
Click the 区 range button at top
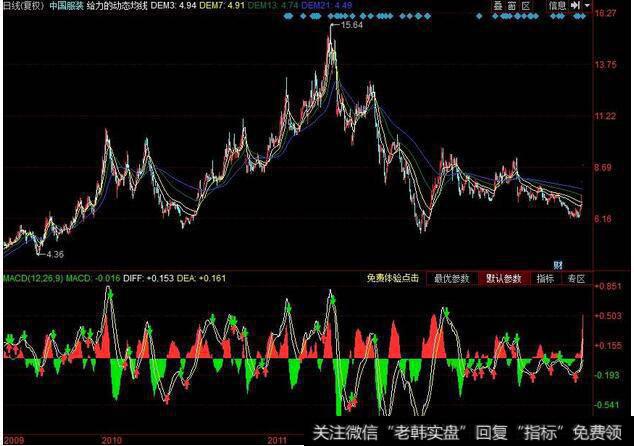click(x=529, y=6)
